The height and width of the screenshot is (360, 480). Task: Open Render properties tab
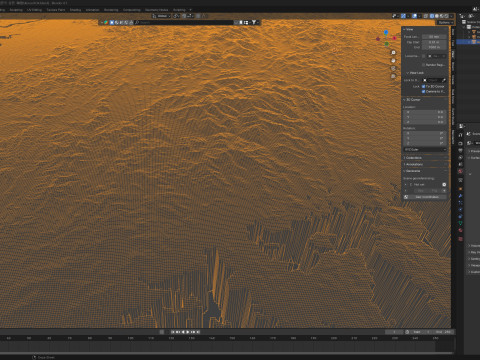460,143
